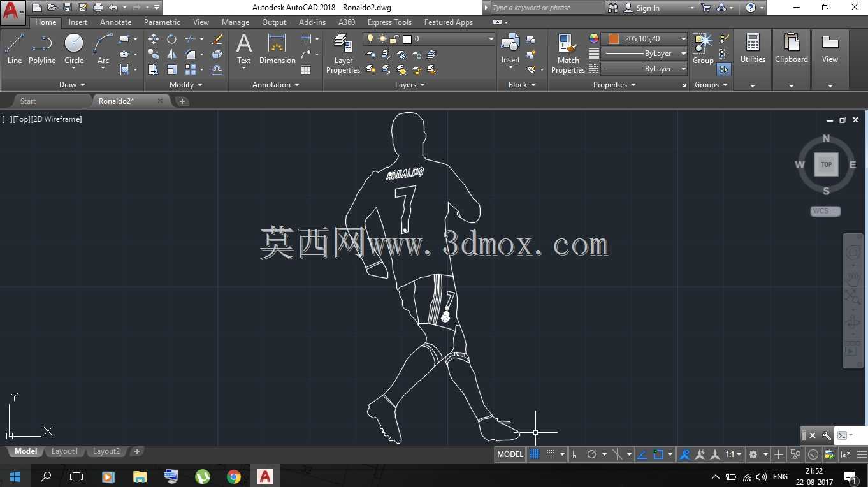Select the Stretch tool
This screenshot has height=487, width=868.
pos(154,69)
